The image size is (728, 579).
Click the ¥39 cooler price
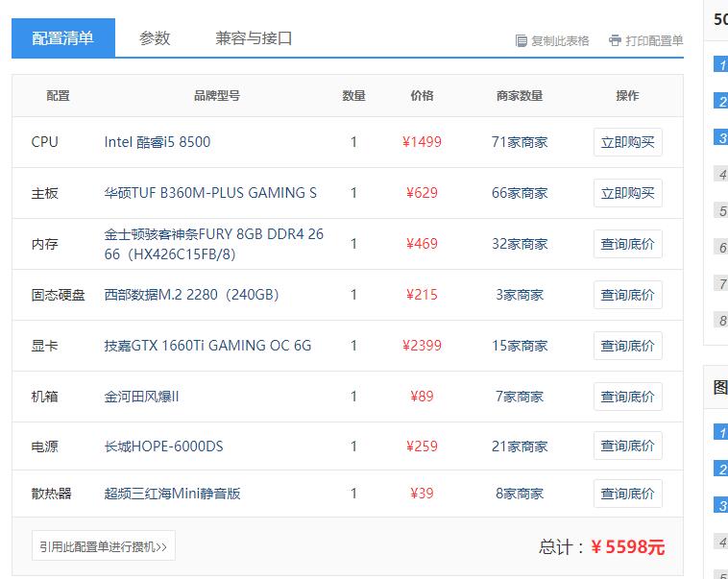click(x=422, y=494)
